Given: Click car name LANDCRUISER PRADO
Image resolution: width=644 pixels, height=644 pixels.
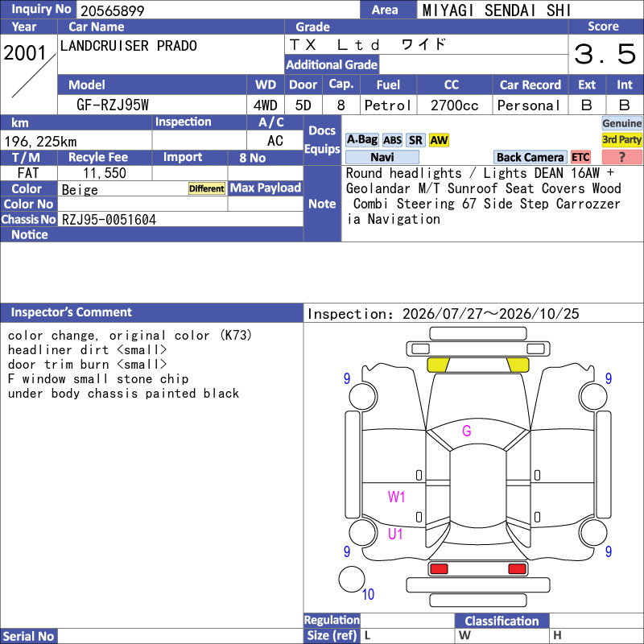Looking at the screenshot, I should pos(129,46).
